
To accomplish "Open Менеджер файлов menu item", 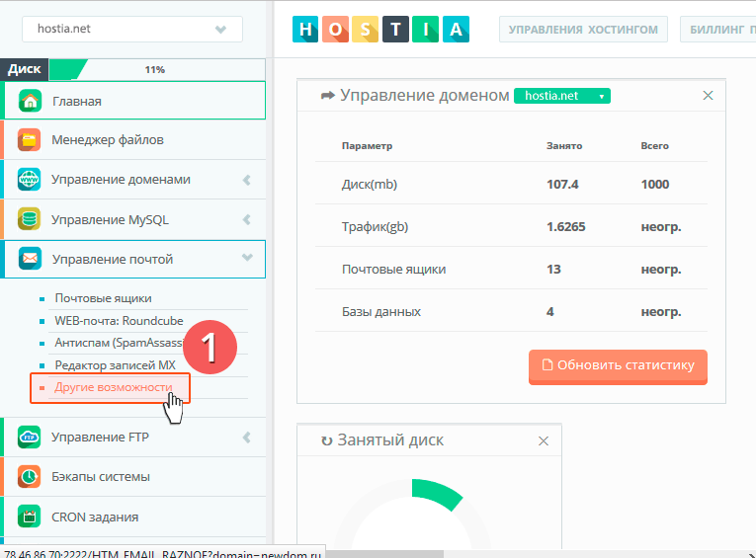I will click(x=134, y=140).
